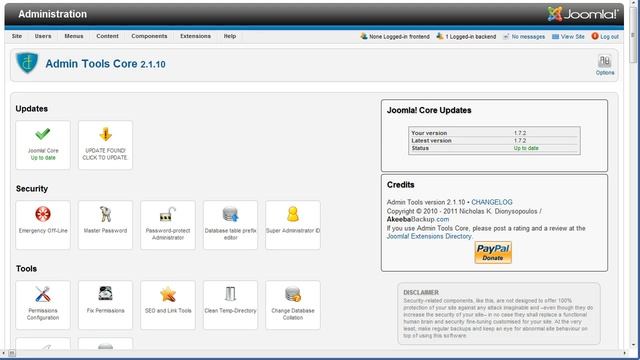
Task: Visit the AkeebaBackup.com link
Action: [x=418, y=219]
